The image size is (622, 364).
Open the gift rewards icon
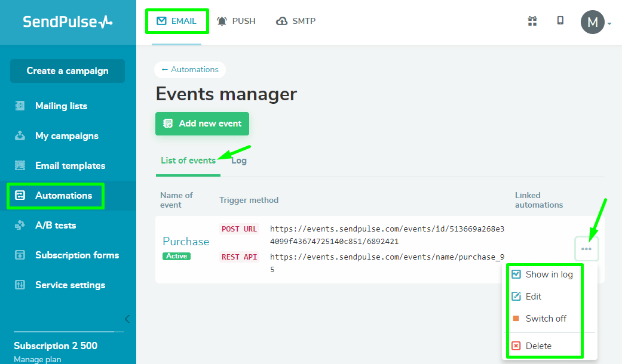pos(532,21)
